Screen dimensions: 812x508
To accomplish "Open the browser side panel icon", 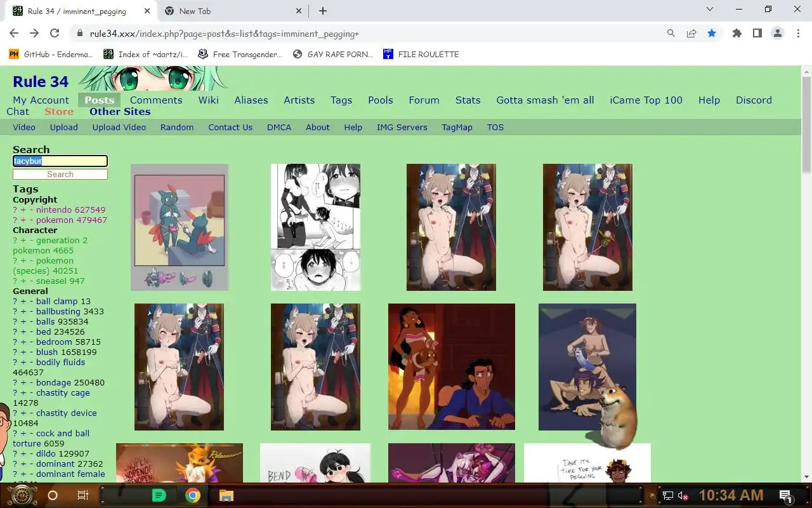I will pos(757,34).
